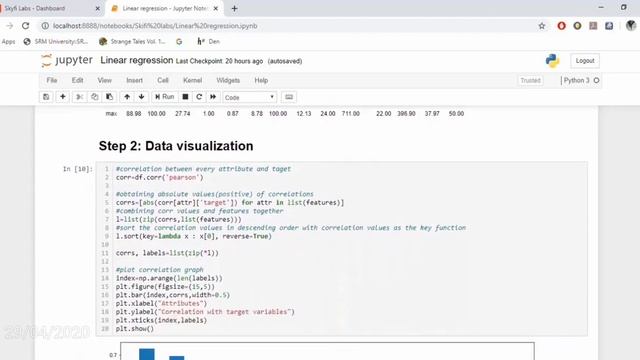Open the Kernel menu

[192, 80]
